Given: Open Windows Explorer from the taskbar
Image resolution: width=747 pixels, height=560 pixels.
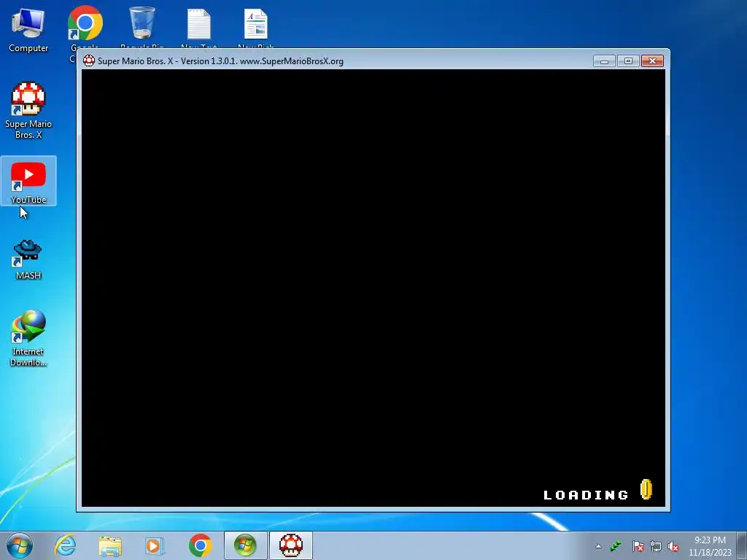Looking at the screenshot, I should pos(110,545).
